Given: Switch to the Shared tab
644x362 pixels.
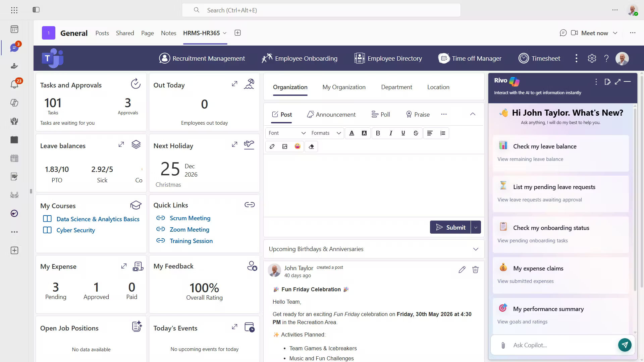Looking at the screenshot, I should click(x=125, y=33).
